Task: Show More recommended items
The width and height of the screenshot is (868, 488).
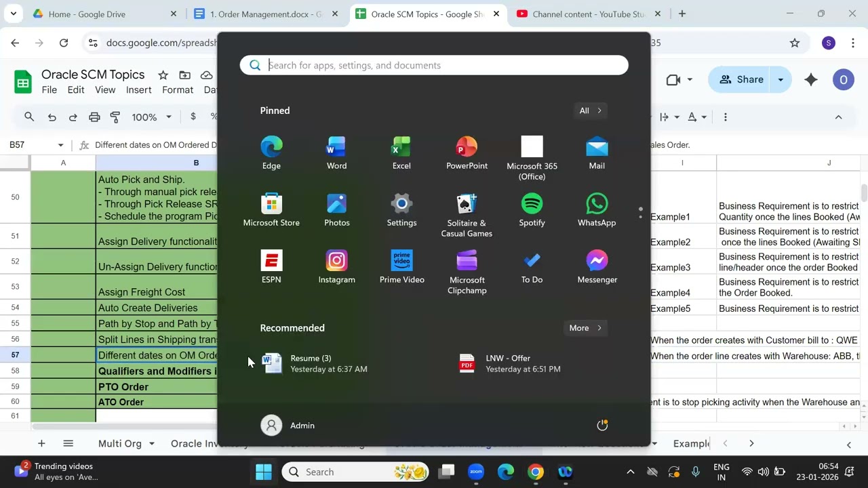Action: (585, 328)
